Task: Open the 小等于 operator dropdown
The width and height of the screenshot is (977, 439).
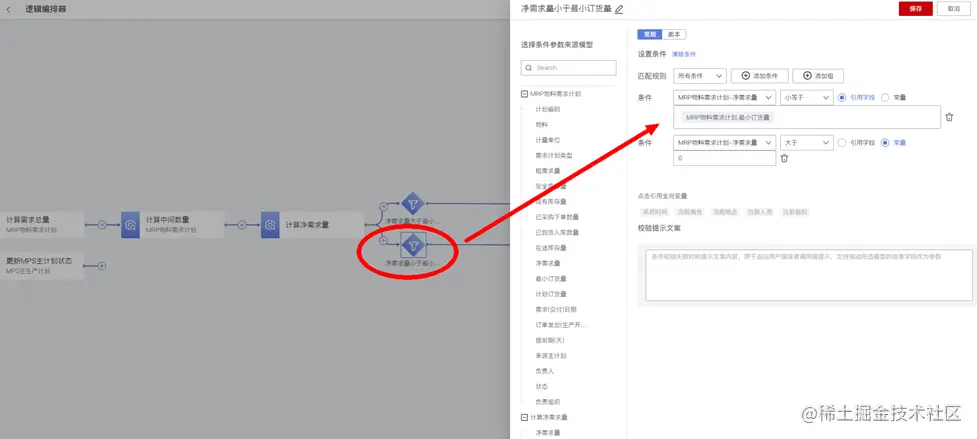Action: click(x=807, y=97)
